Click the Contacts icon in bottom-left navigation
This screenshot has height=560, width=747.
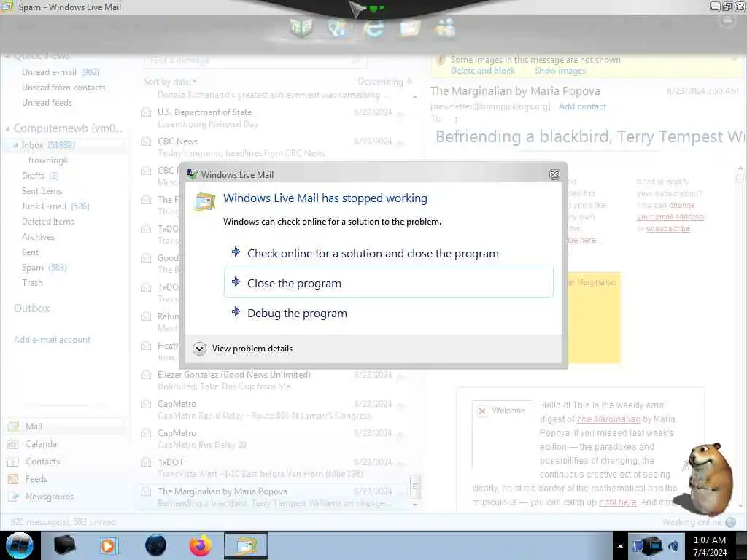[x=13, y=462]
